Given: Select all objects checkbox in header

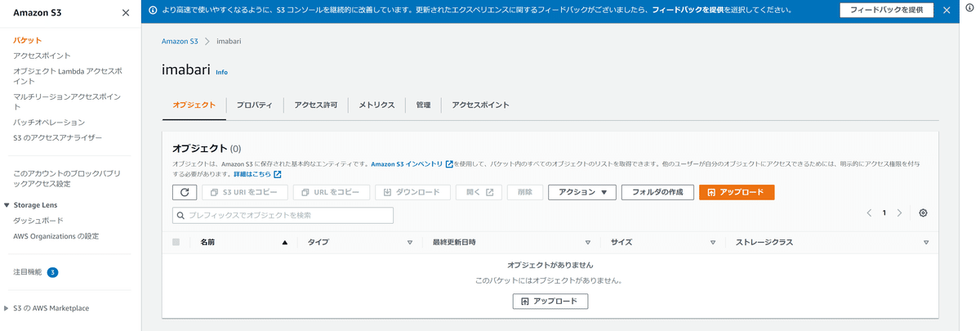Looking at the screenshot, I should 176,243.
